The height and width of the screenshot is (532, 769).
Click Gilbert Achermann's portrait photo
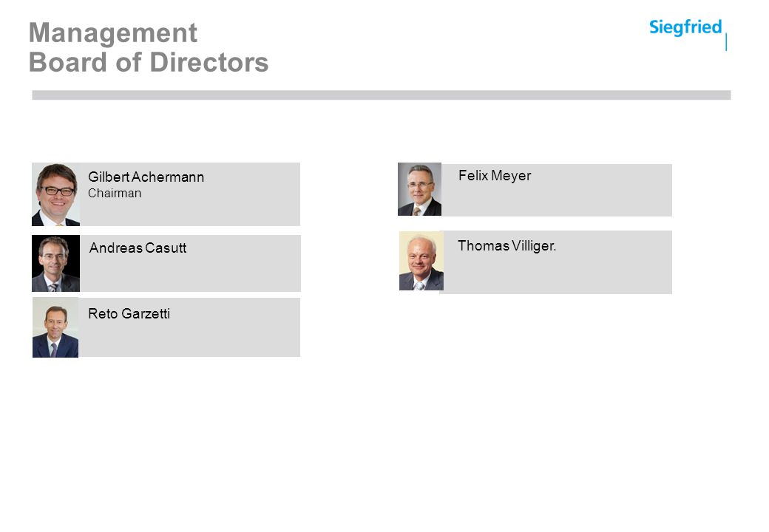click(x=56, y=194)
